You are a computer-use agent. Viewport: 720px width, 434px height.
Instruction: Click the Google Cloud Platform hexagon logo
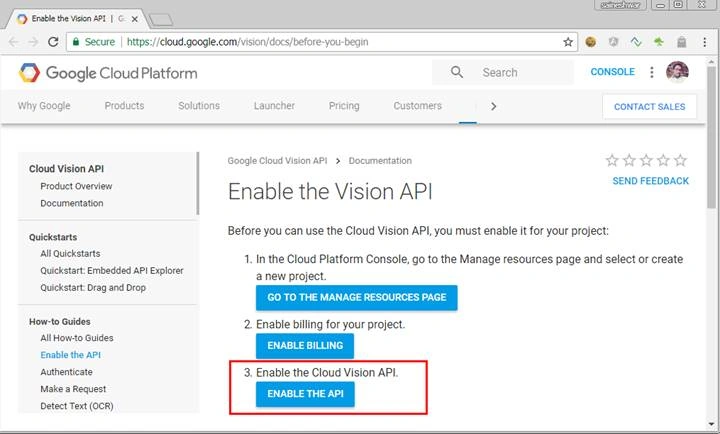(x=30, y=73)
